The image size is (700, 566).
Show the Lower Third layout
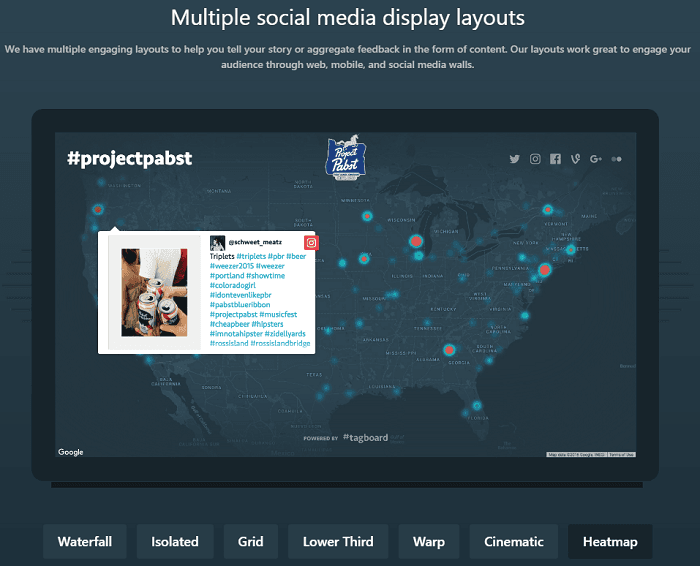coord(338,542)
